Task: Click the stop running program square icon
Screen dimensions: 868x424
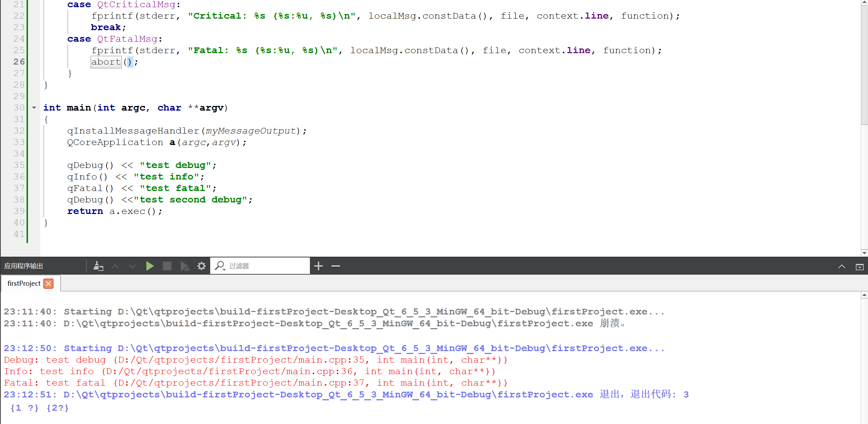Action: coord(167,266)
